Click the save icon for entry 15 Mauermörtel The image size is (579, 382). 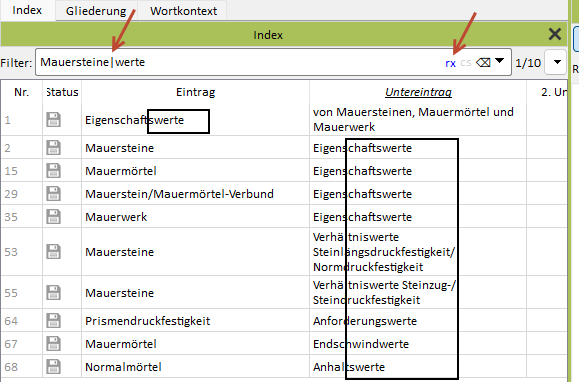click(x=54, y=171)
